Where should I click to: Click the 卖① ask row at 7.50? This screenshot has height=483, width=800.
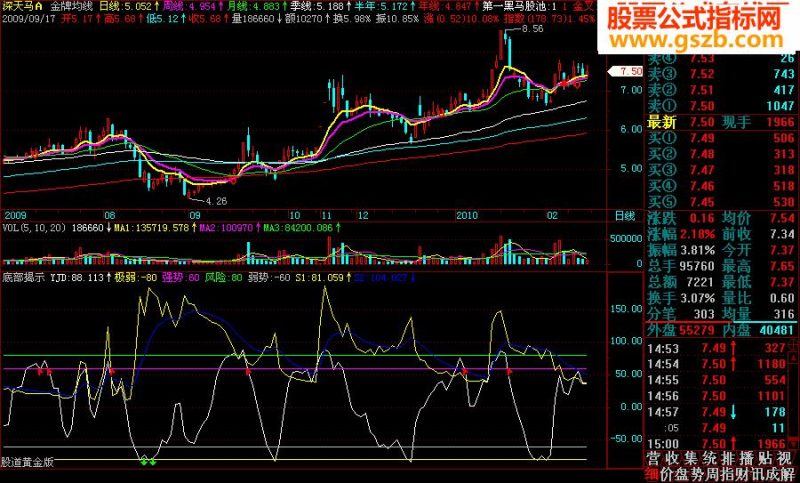pyautogui.click(x=721, y=106)
